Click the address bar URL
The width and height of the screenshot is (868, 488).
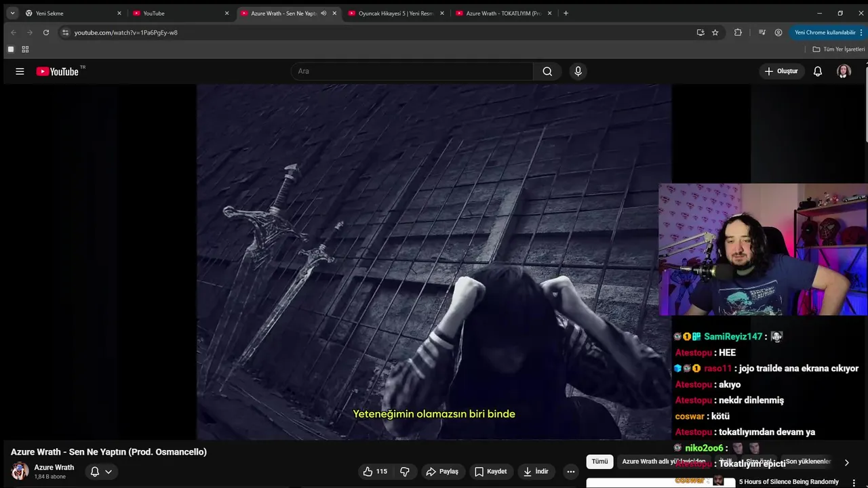[x=126, y=33]
